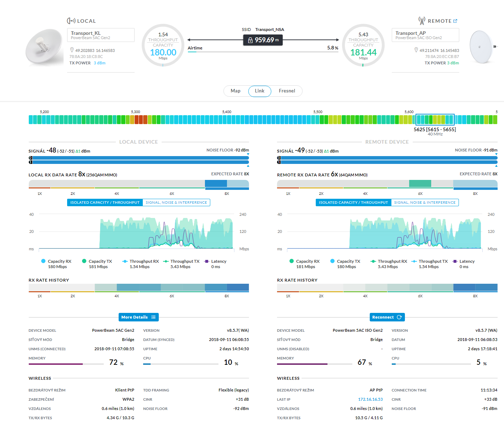Click remote memory 67 % bar
The image size is (504, 432).
point(315,364)
